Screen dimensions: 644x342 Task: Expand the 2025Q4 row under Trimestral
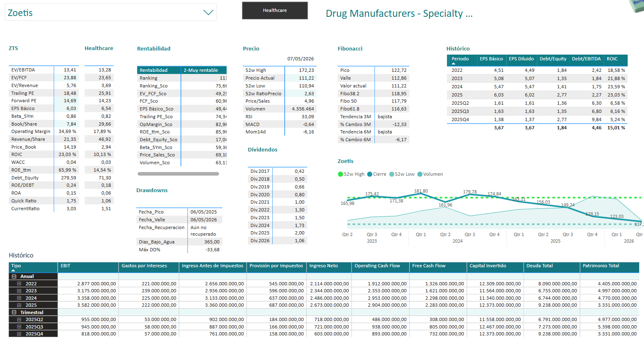(x=19, y=334)
